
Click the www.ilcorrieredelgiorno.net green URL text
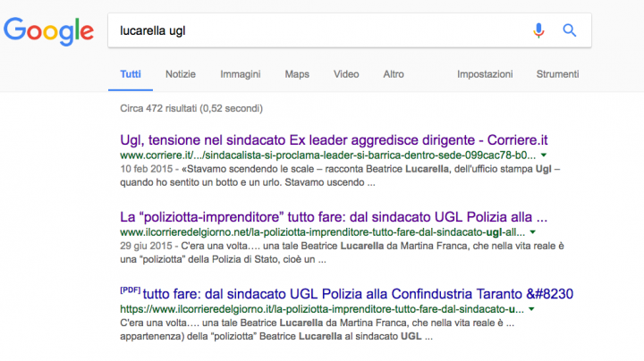click(322, 232)
